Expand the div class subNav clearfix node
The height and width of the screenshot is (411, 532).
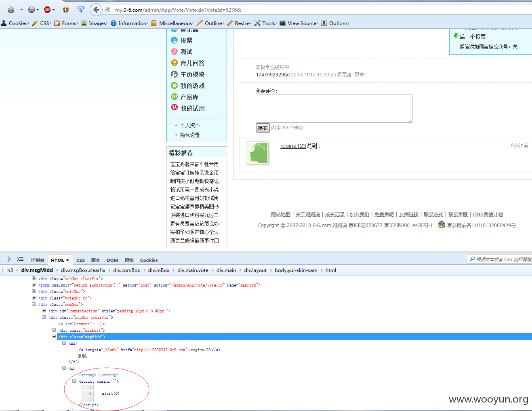point(34,278)
